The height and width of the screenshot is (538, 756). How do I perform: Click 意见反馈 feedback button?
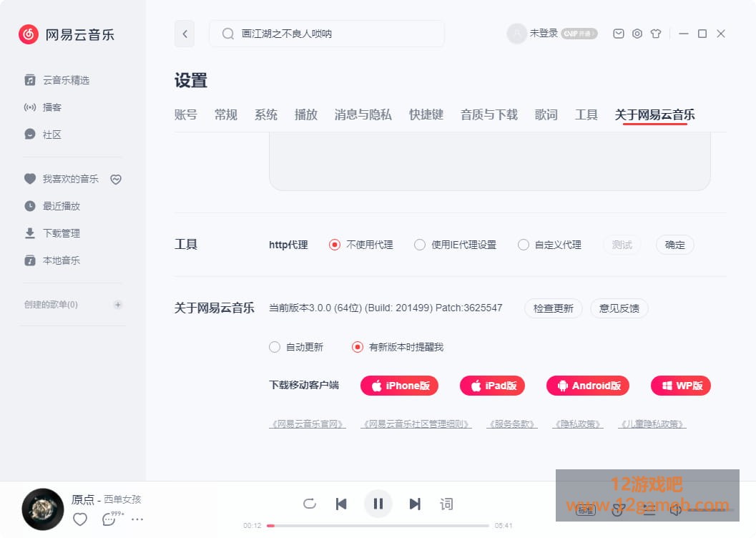point(619,308)
